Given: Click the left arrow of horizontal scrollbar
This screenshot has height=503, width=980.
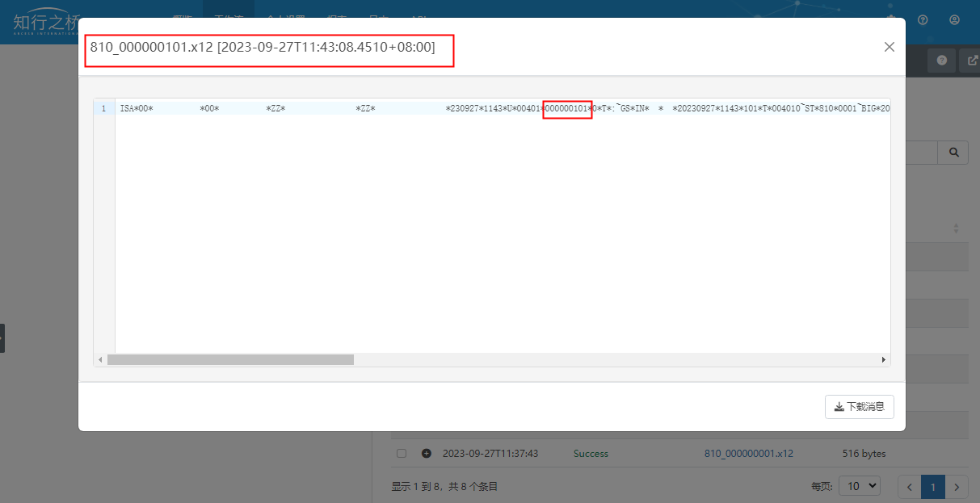Looking at the screenshot, I should tap(100, 359).
